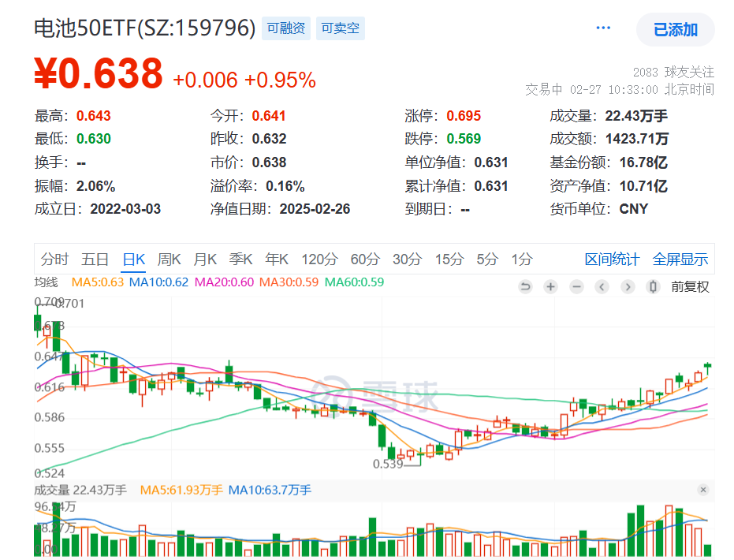Select the 60分 minute chart tab
This screenshot has height=560, width=734.
pos(365,259)
